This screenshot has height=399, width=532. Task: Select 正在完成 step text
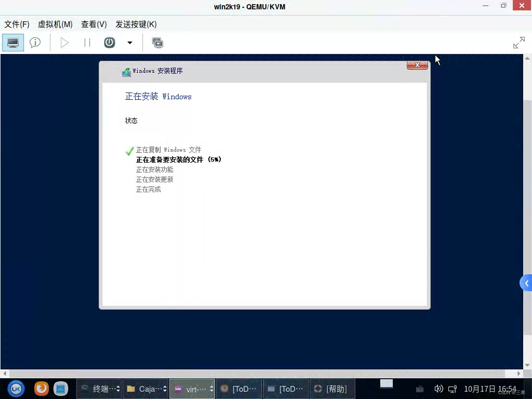148,189
